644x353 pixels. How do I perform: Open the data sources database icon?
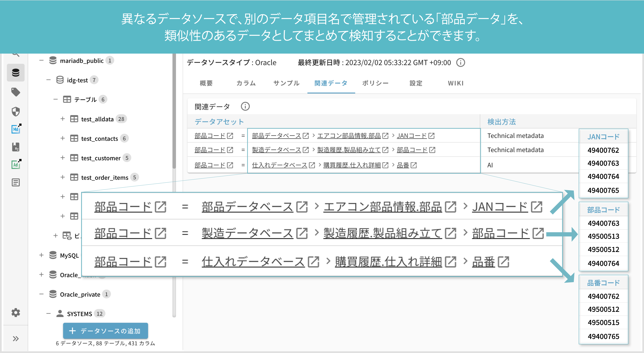[x=15, y=73]
